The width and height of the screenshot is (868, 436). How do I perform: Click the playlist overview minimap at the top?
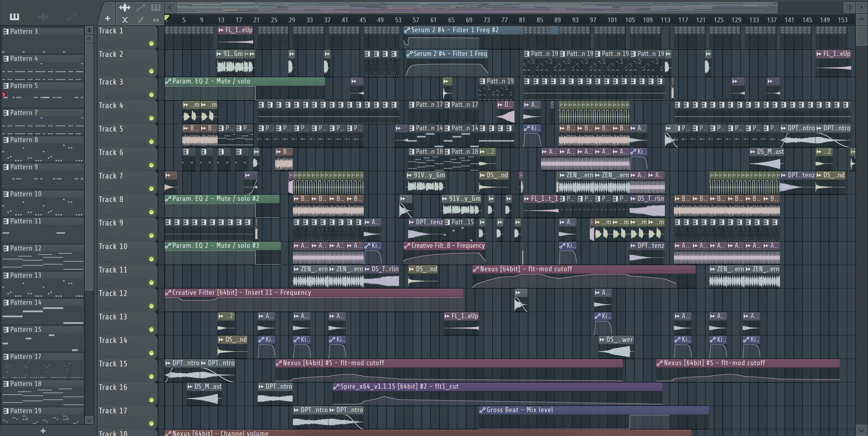coord(476,7)
